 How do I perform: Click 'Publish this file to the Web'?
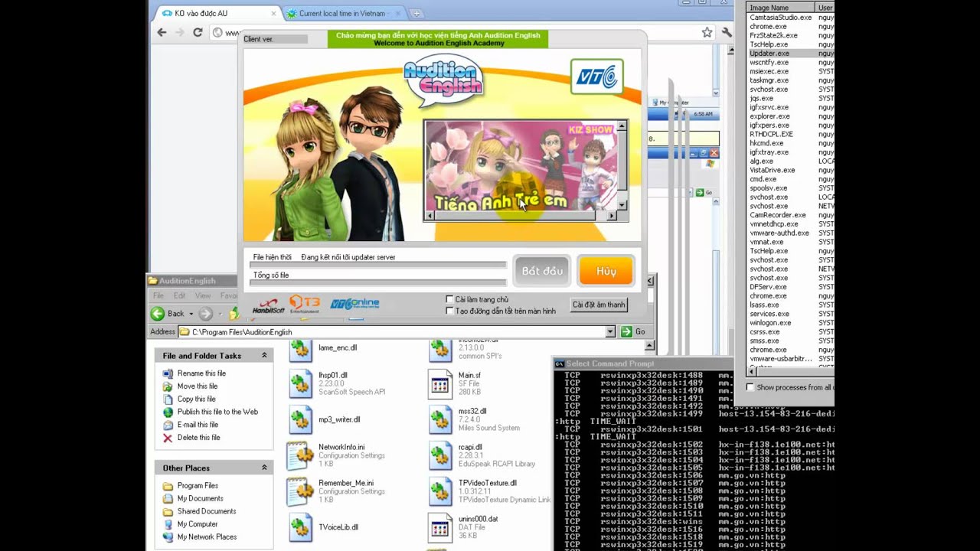tap(217, 412)
